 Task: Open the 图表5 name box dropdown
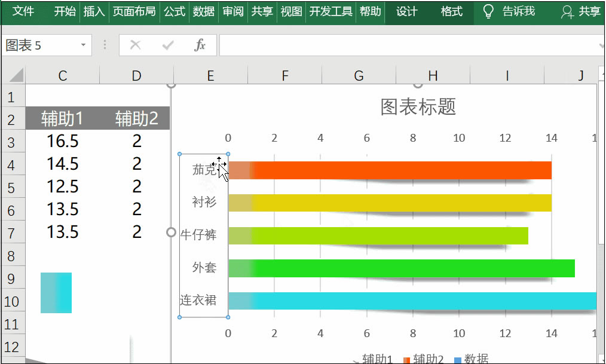(x=82, y=45)
